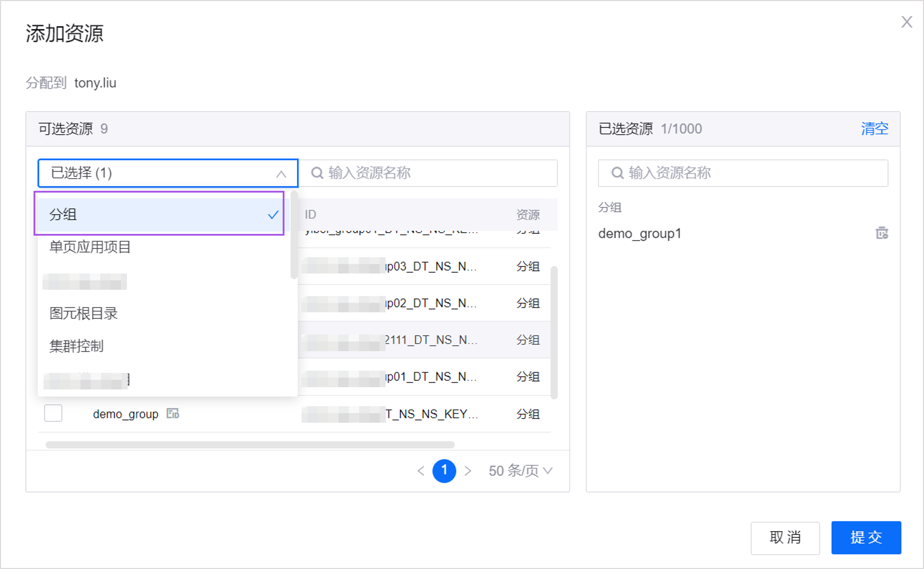Click 清空 to clear selected resources
Screen dimensions: 924x569
875,129
